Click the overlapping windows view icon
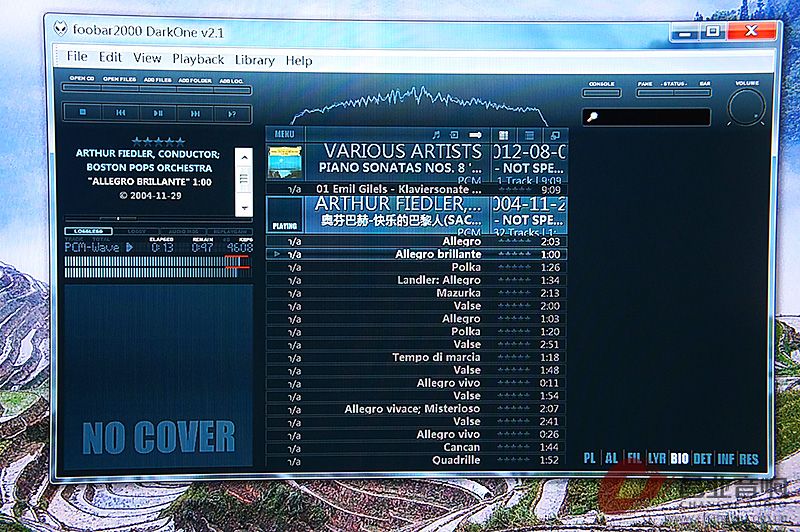Image resolution: width=800 pixels, height=532 pixels. coord(555,135)
